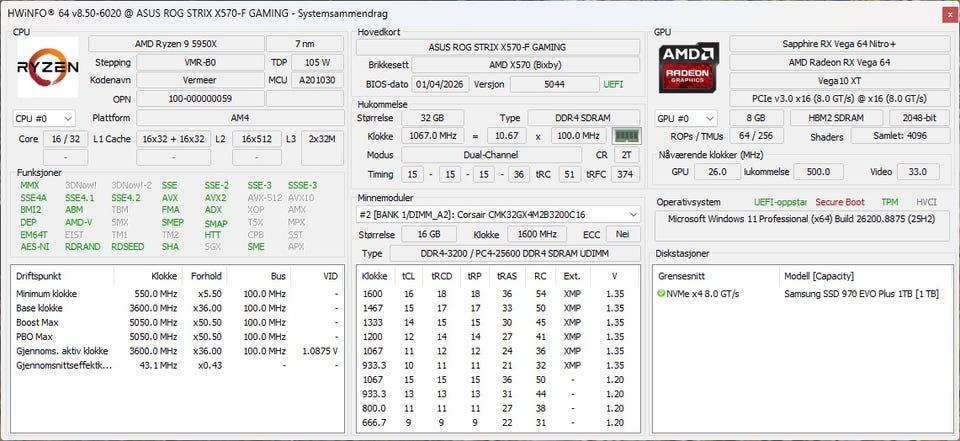The height and width of the screenshot is (441, 960).
Task: Click the Secure Boot status label
Action: coord(840,202)
